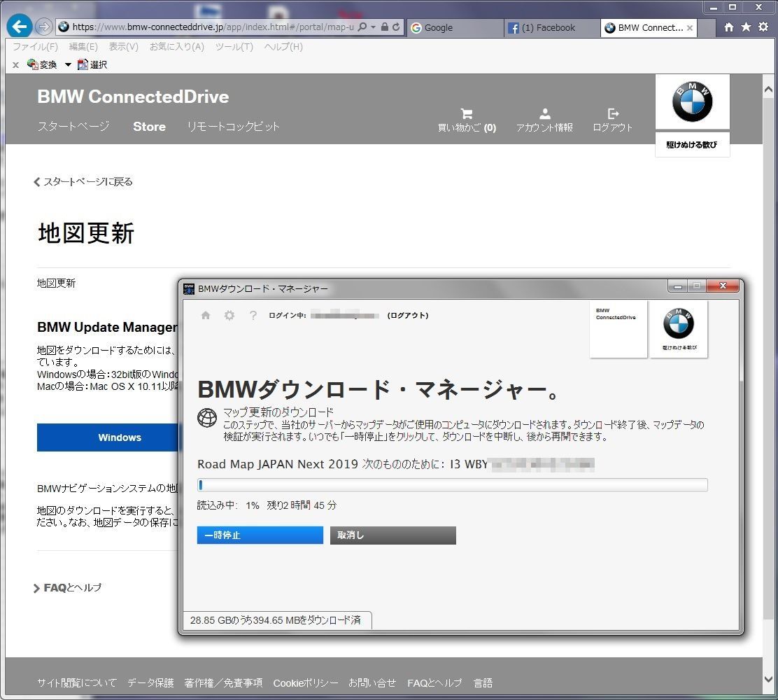Viewport: 778px width, 700px height.
Task: Cancel the download with 取消し button
Action: (x=393, y=535)
